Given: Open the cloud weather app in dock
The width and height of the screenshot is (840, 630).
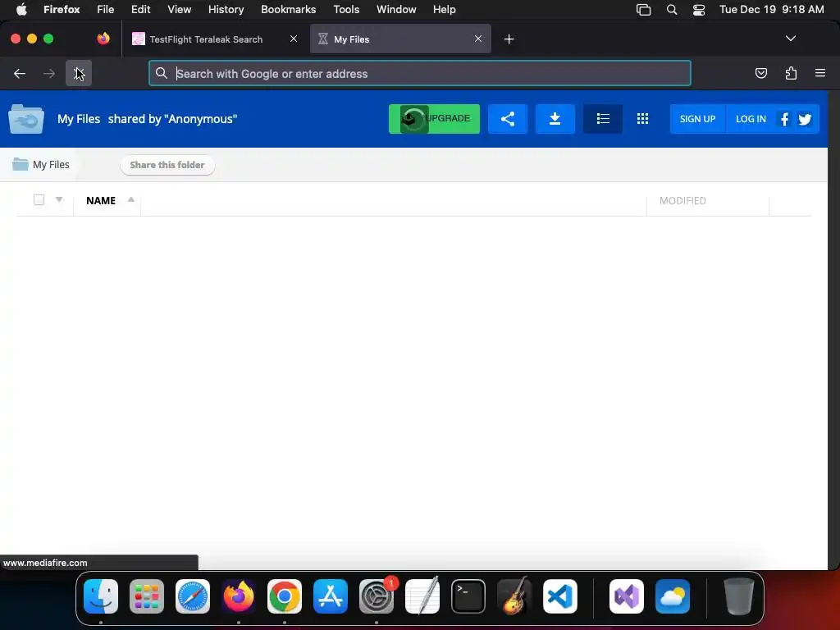Looking at the screenshot, I should pos(673,596).
